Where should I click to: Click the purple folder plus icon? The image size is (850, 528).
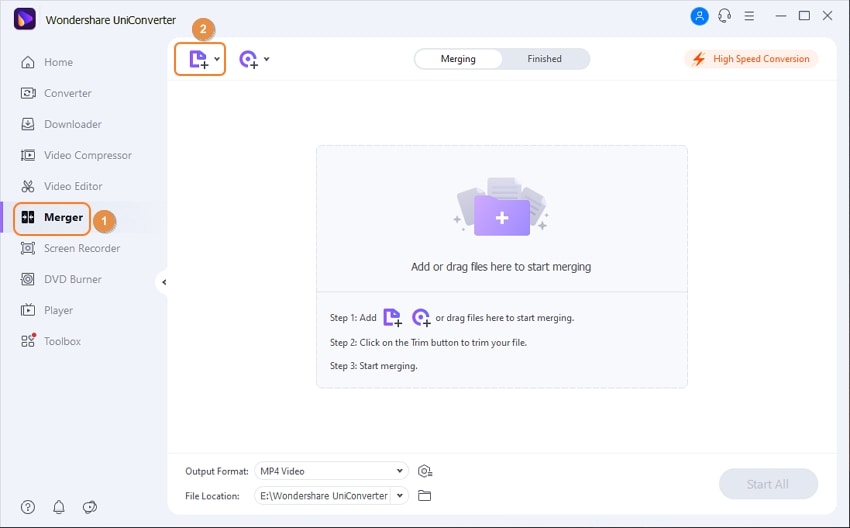[x=502, y=215]
